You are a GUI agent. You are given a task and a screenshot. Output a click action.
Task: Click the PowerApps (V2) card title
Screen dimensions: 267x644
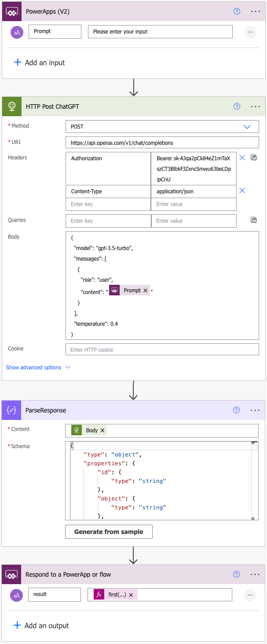click(x=48, y=11)
